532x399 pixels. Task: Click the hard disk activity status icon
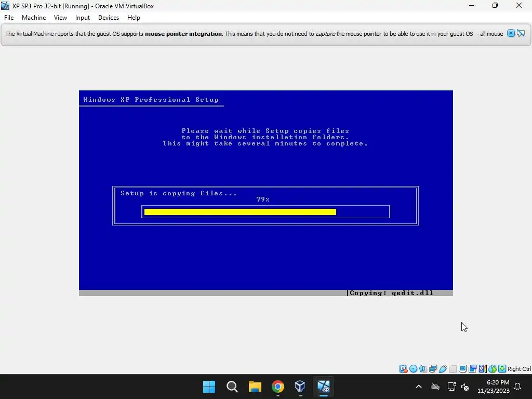coord(403,369)
